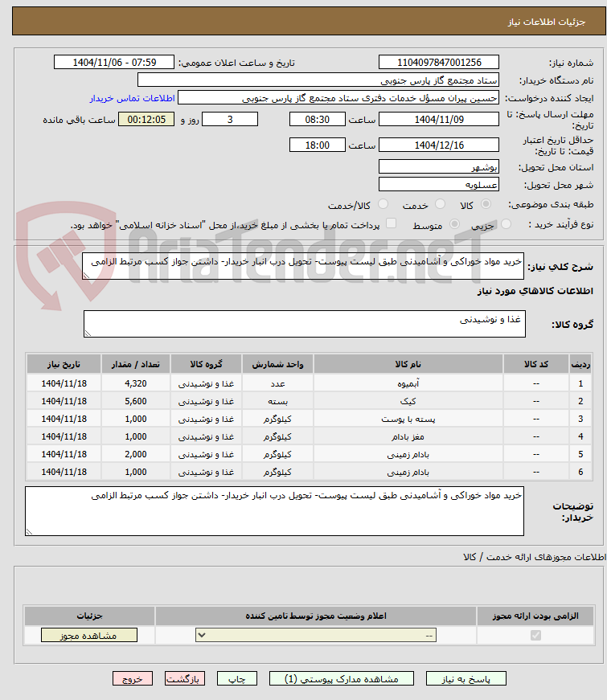Viewport: 607px width, 700px height.
Task: Click نام کالا column header
Action: click(x=408, y=364)
